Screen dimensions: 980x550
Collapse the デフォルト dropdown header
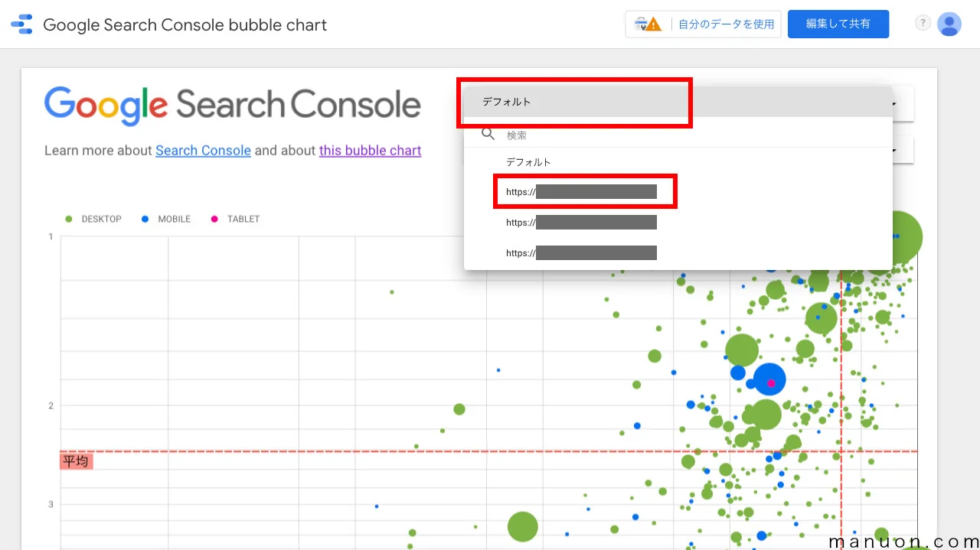click(x=576, y=102)
